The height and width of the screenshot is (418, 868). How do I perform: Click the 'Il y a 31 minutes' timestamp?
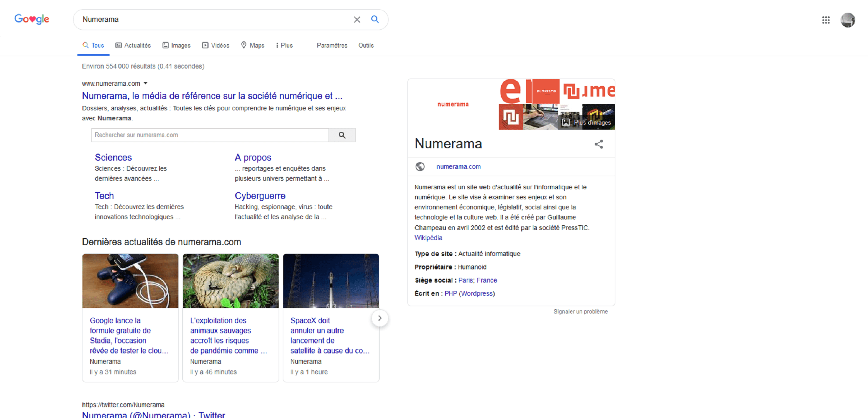coord(113,372)
